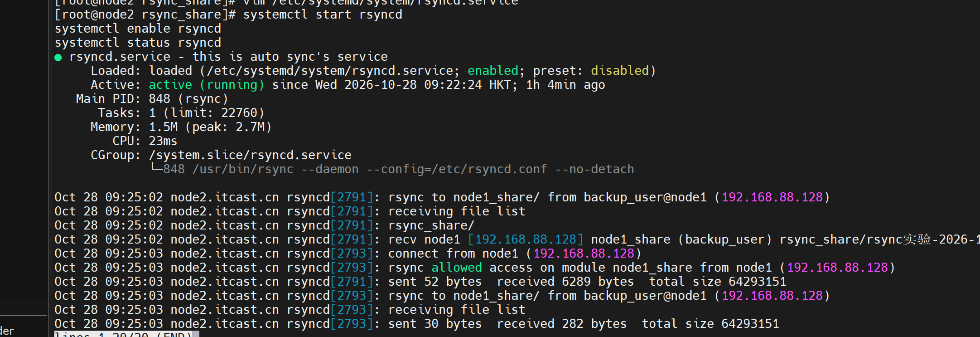
Task: Click "backup_user@node1" in the 09:25:03 log line
Action: [x=645, y=296]
